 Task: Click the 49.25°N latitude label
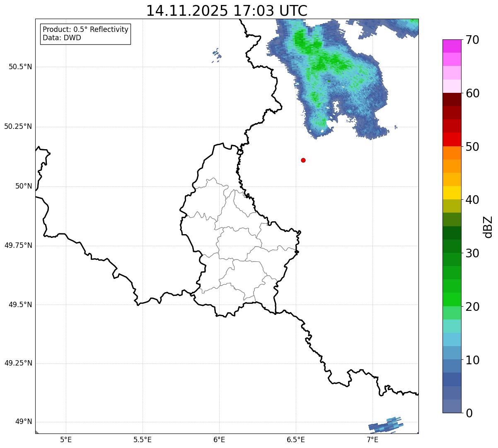point(18,363)
